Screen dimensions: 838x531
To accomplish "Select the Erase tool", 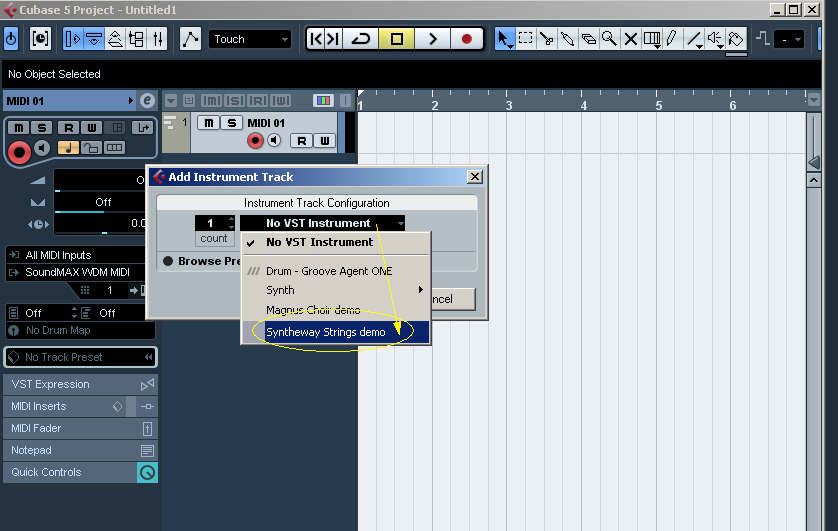I will (x=588, y=39).
